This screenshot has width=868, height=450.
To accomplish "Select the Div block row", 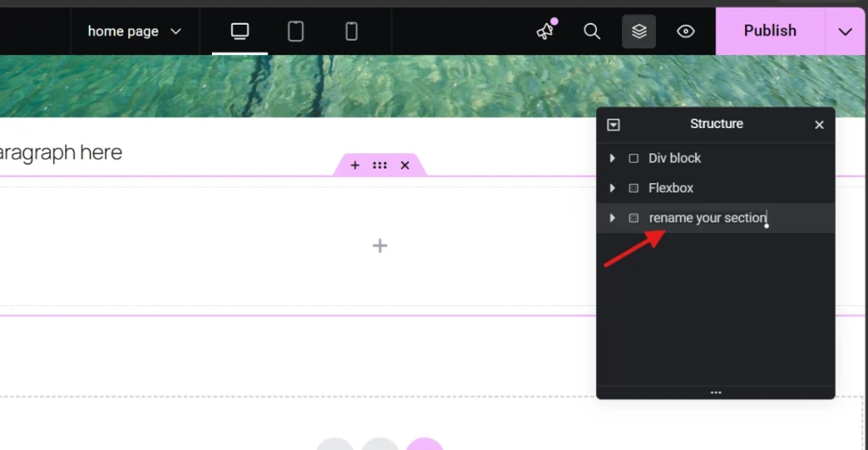I will click(x=715, y=158).
